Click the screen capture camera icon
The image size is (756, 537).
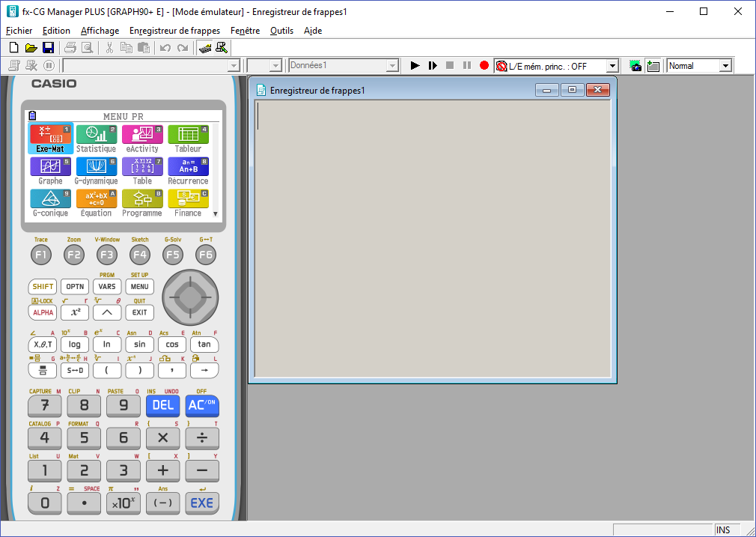(636, 66)
